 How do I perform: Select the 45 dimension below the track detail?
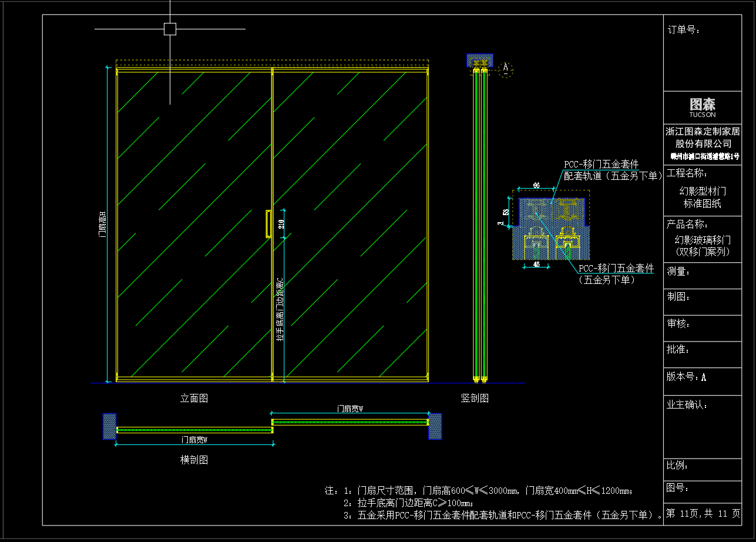536,265
